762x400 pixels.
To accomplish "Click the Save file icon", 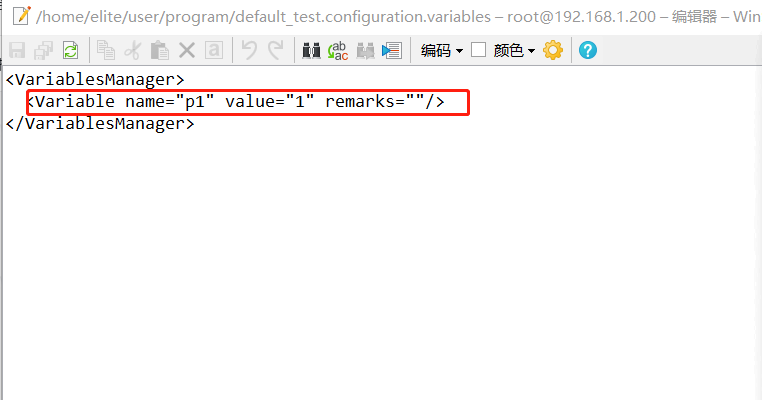I will 17,50.
